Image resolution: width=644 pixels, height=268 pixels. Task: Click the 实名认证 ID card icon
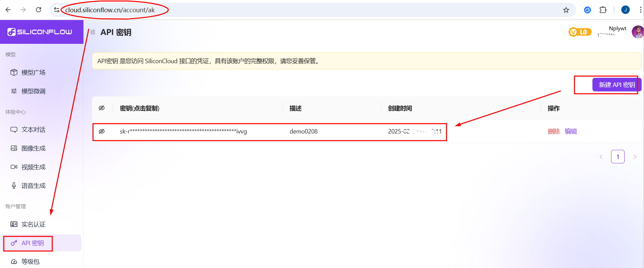click(14, 224)
